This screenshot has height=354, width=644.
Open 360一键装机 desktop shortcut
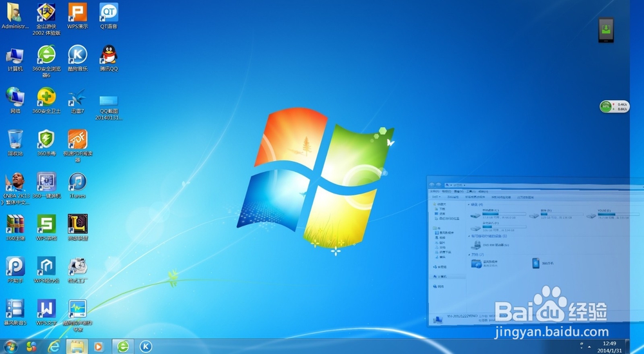pyautogui.click(x=46, y=186)
